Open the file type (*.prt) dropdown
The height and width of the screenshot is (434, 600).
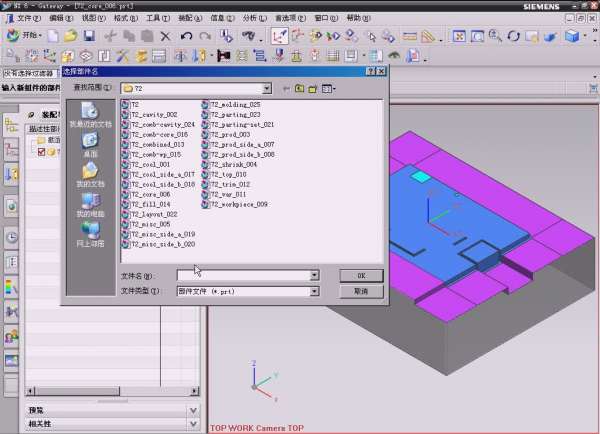314,291
